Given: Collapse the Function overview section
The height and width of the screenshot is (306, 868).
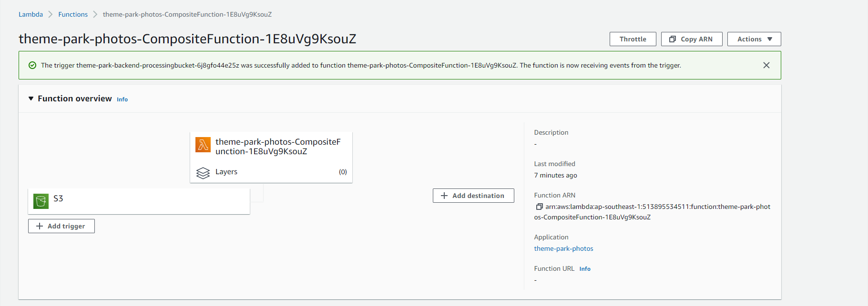Looking at the screenshot, I should [31, 99].
